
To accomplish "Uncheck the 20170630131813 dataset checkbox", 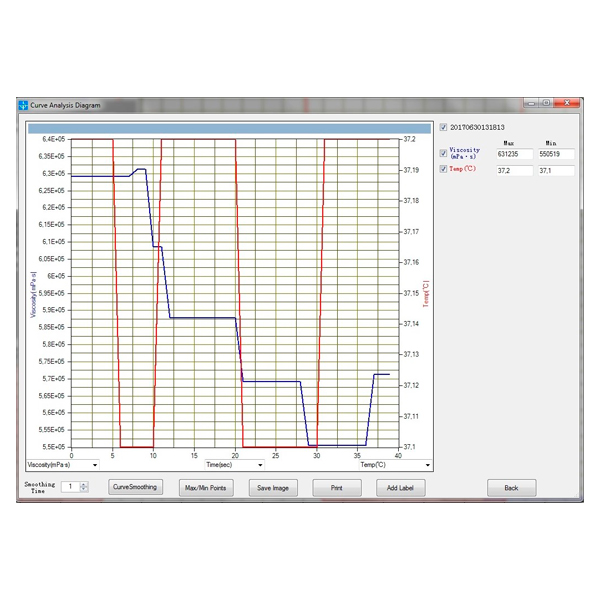I will tap(444, 127).
